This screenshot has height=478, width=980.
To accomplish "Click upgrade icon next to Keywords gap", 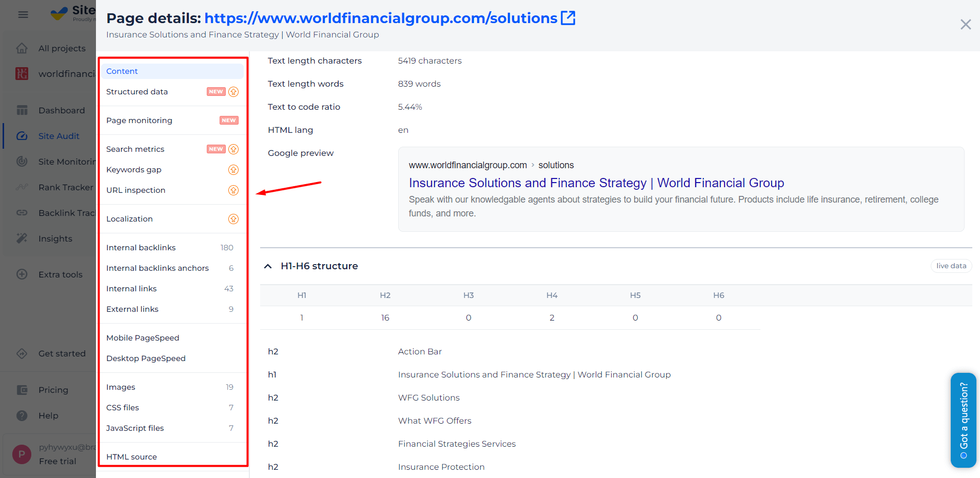I will tap(233, 170).
